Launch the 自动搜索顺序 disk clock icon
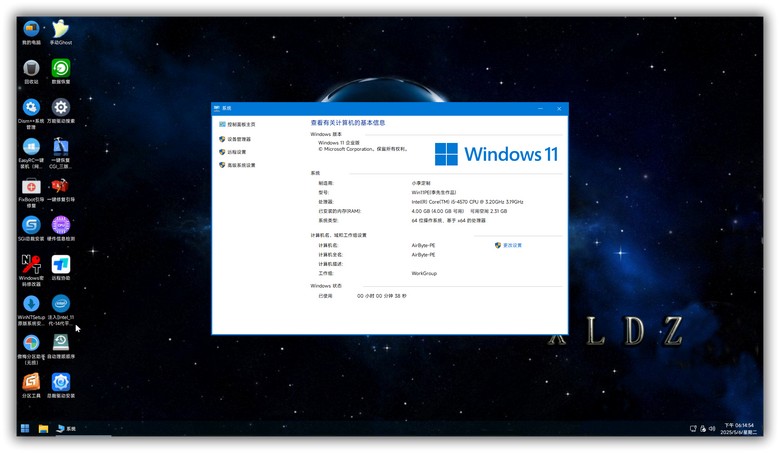The image size is (780, 453). [61, 342]
